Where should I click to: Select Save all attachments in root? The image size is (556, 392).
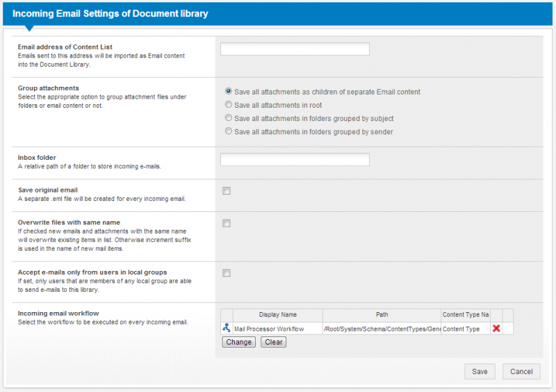(x=229, y=105)
